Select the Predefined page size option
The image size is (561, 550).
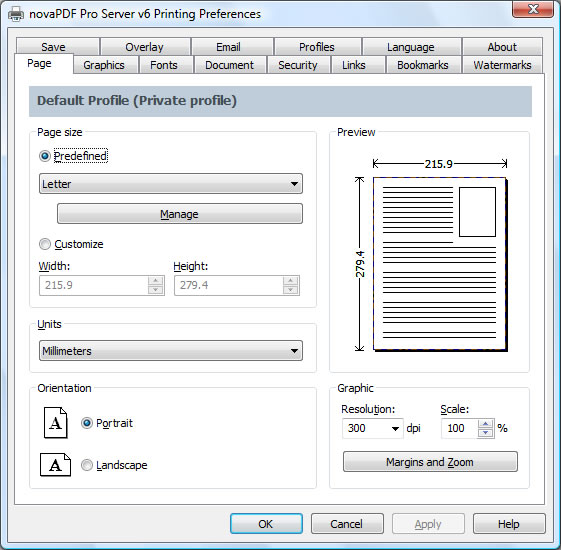click(45, 156)
